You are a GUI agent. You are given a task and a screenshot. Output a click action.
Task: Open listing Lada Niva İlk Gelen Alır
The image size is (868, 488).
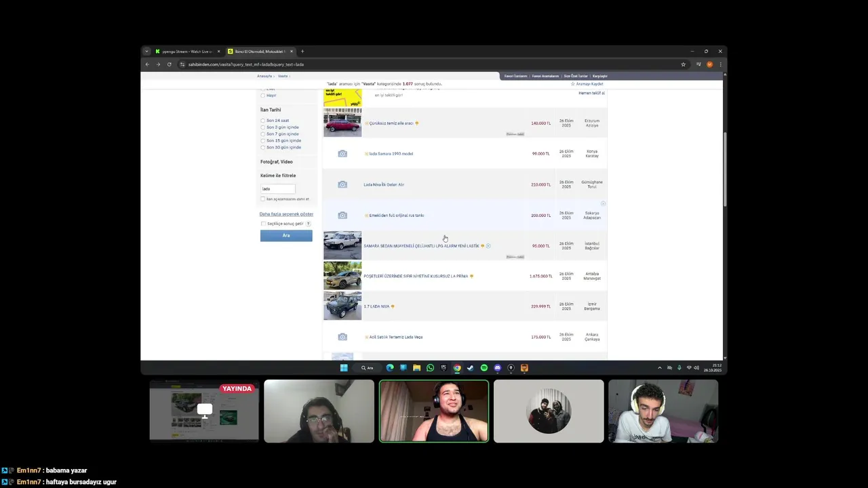click(384, 184)
